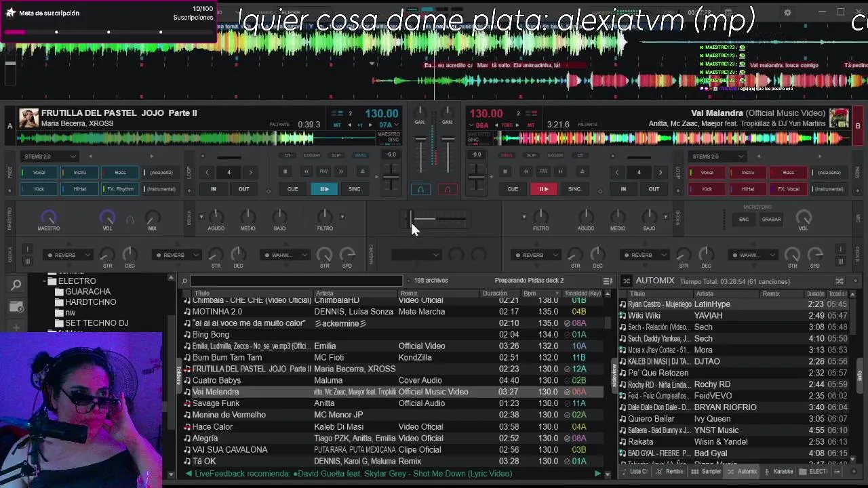
Task: Halve deck A loop length arrow
Action: point(208,172)
